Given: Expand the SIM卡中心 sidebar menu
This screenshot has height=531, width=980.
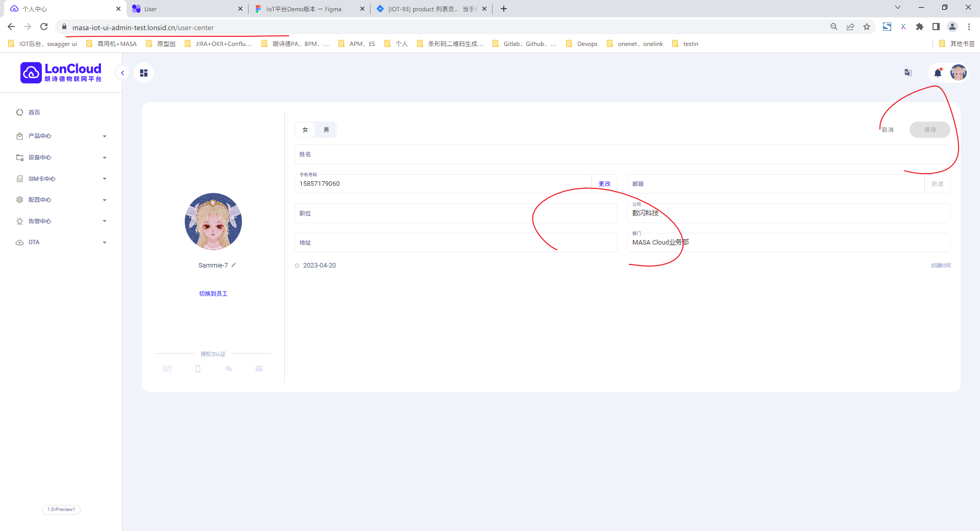Looking at the screenshot, I should (x=61, y=179).
